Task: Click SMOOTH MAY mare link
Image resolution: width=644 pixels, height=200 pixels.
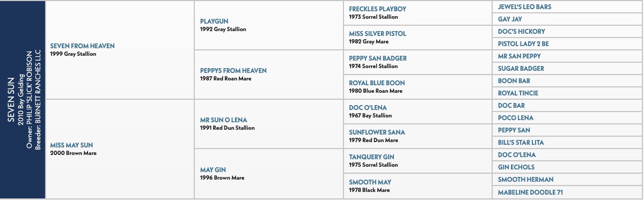Action: coord(370,182)
